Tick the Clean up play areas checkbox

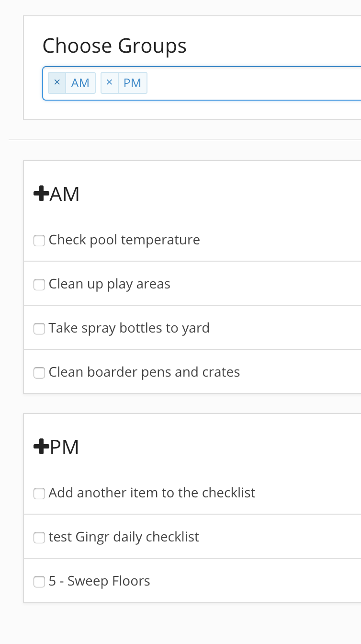click(x=39, y=284)
